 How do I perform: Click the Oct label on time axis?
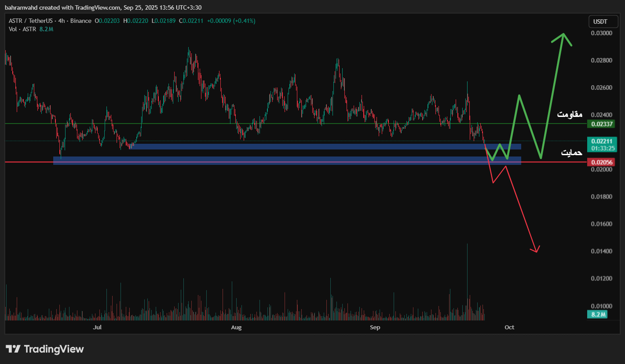pyautogui.click(x=509, y=328)
